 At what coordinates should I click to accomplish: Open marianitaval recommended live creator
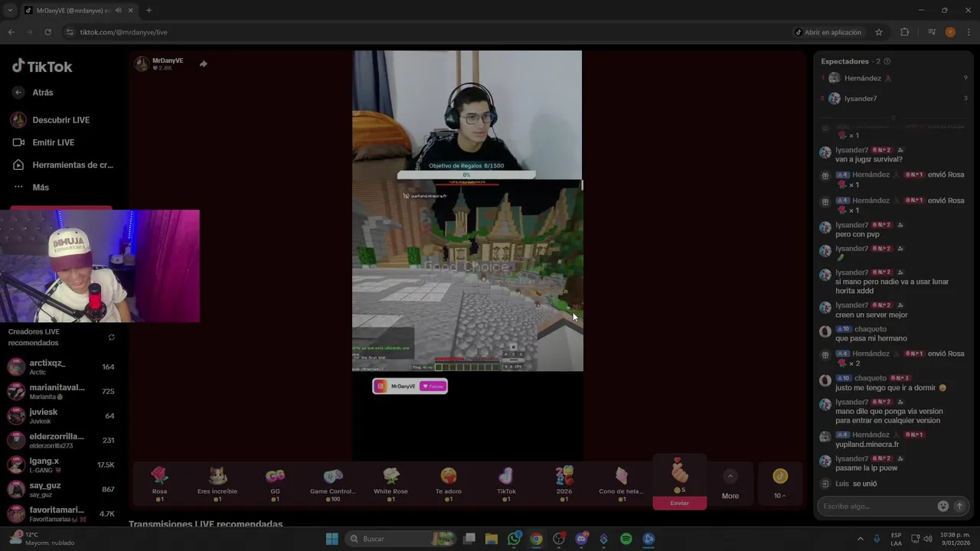(x=61, y=391)
